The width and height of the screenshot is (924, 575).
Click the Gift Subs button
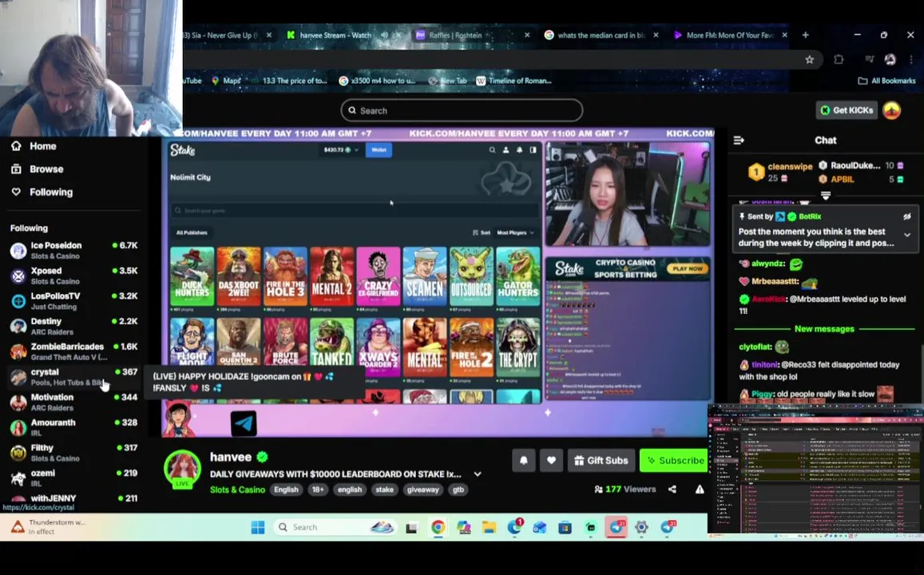[x=601, y=460]
